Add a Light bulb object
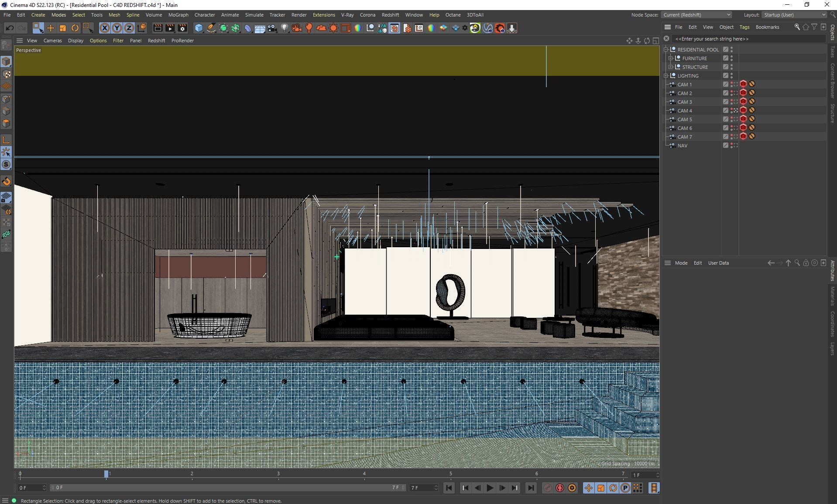Viewport: 837px width, 504px height. (285, 28)
